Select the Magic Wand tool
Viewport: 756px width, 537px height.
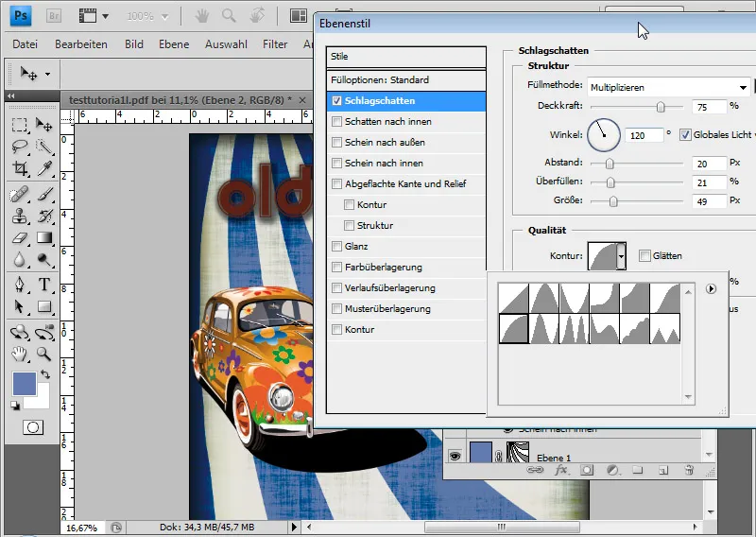tap(44, 147)
